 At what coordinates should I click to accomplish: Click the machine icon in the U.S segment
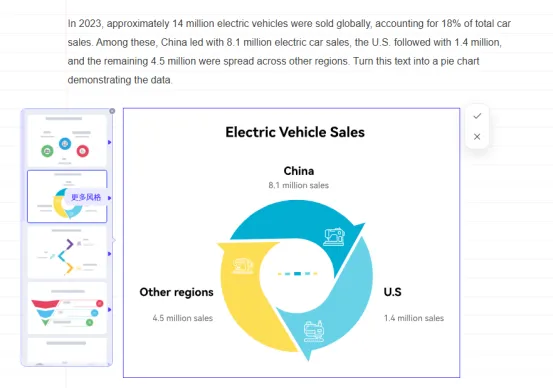[x=314, y=331]
